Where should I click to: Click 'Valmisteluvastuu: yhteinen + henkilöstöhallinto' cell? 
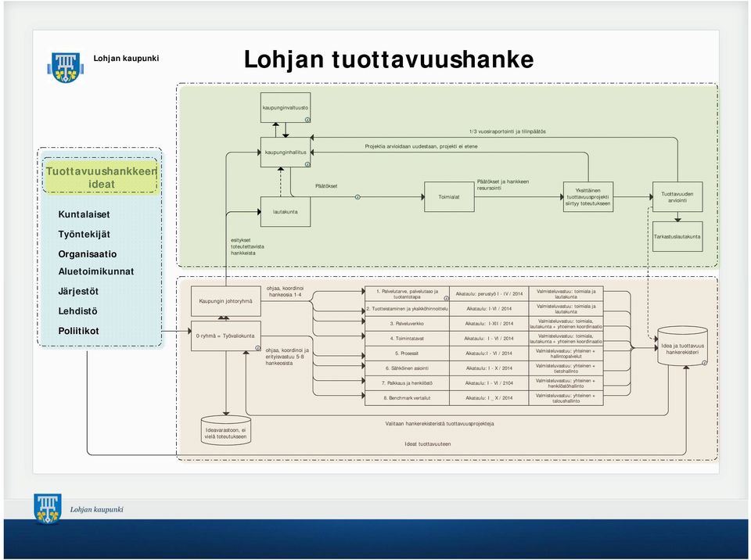[566, 383]
